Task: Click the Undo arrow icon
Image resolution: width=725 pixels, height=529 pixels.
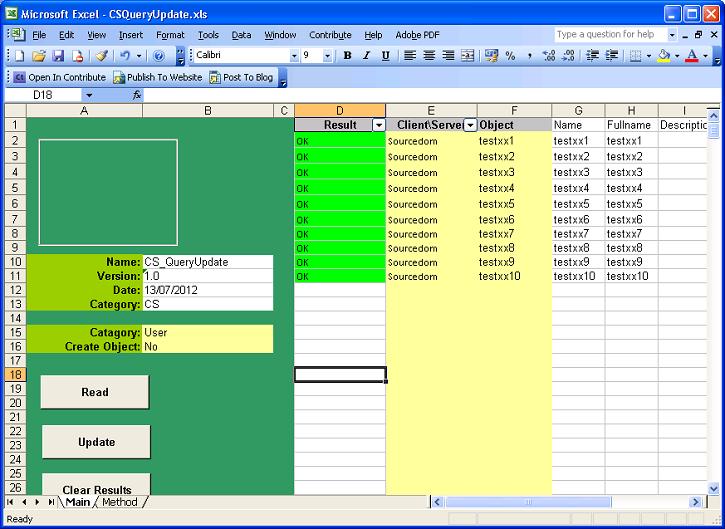Action: [x=122, y=56]
